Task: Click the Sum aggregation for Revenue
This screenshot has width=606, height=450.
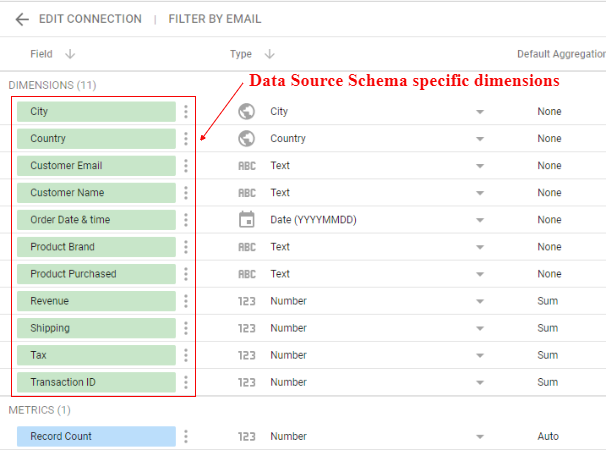Action: [548, 301]
